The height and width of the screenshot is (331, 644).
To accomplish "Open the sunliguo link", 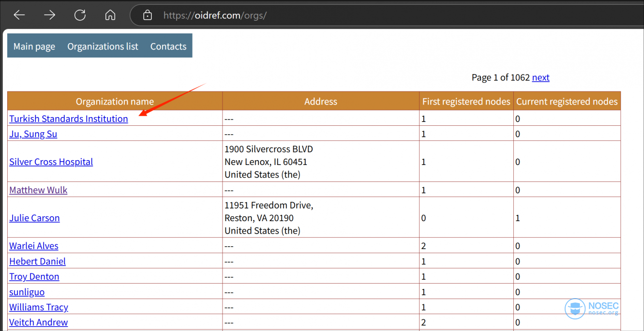I will [x=27, y=292].
